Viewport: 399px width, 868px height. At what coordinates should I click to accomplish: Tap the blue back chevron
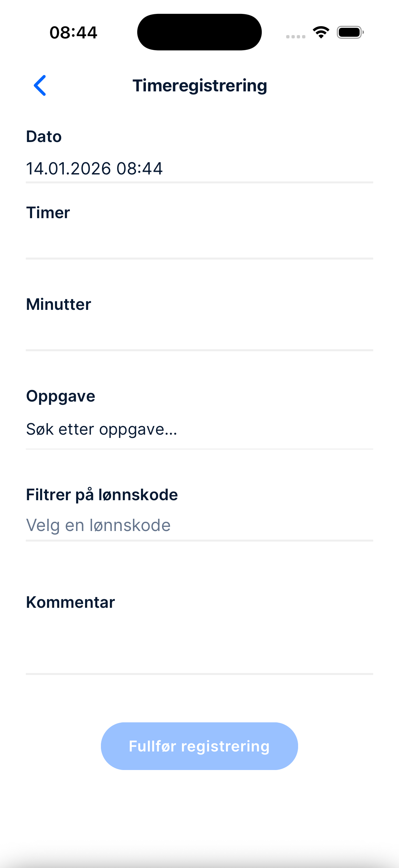pyautogui.click(x=40, y=86)
